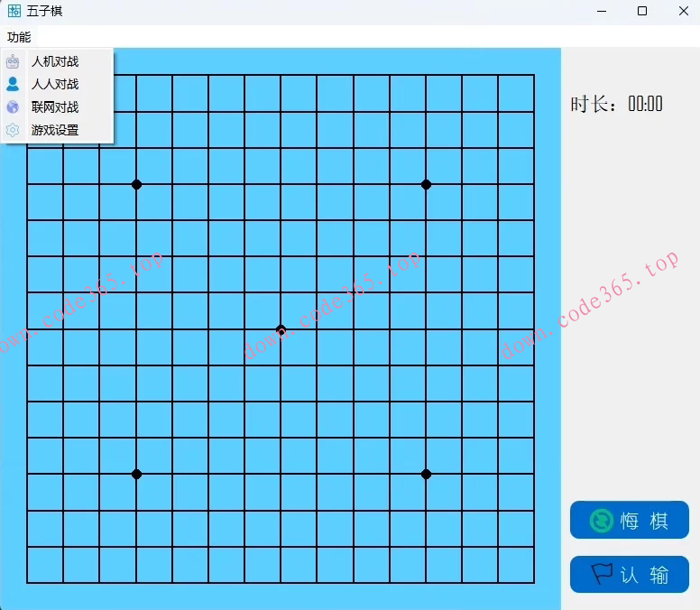Click the 悔棋 undo move button
This screenshot has width=700, height=610.
pyautogui.click(x=630, y=520)
